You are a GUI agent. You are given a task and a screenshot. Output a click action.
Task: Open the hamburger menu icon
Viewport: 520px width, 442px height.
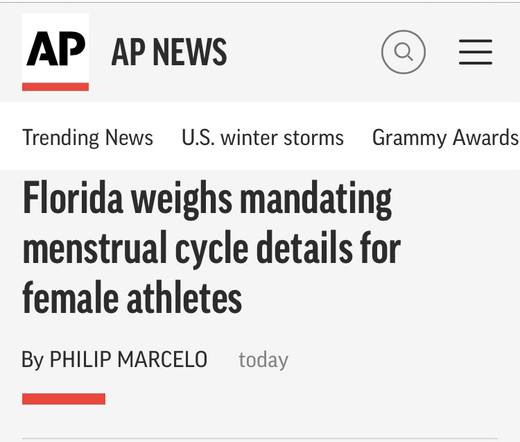[x=475, y=52]
